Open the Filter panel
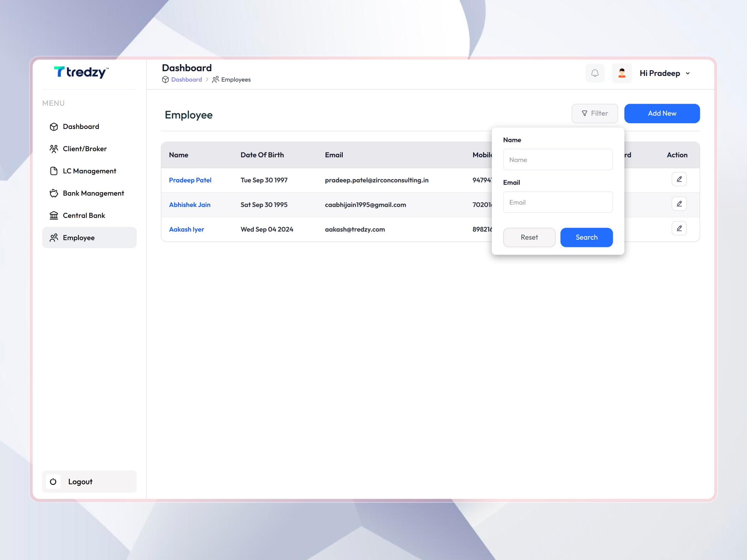 (594, 114)
